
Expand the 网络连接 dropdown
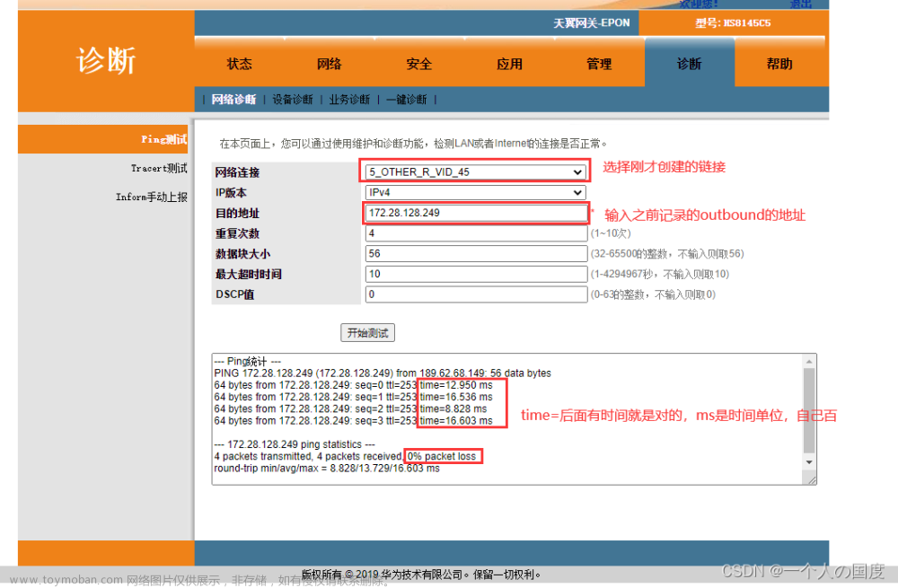(x=475, y=171)
